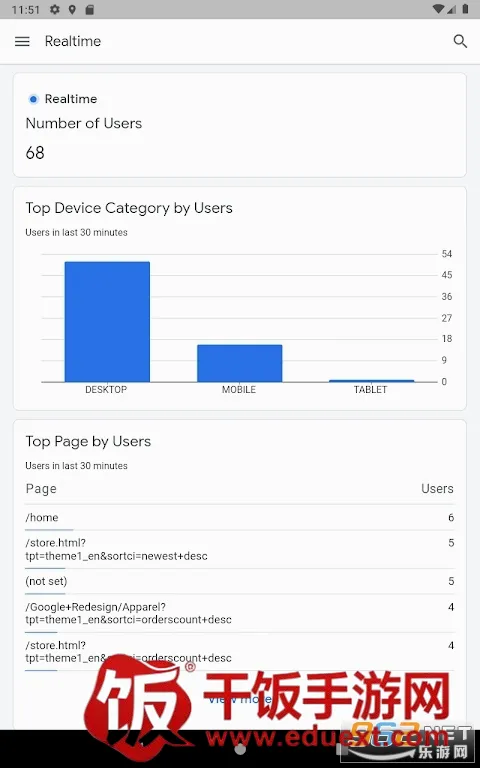Tap the battery icon in status bar
The width and height of the screenshot is (480, 768).
pyautogui.click(x=465, y=9)
